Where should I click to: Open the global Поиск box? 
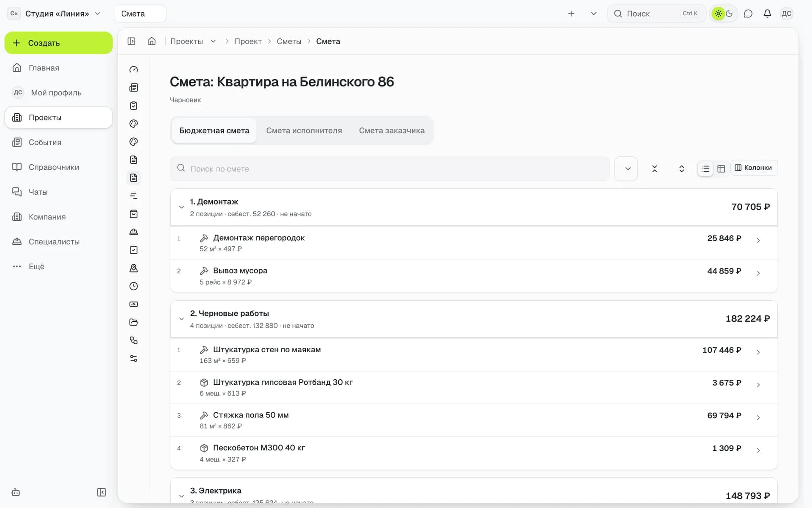coord(656,14)
